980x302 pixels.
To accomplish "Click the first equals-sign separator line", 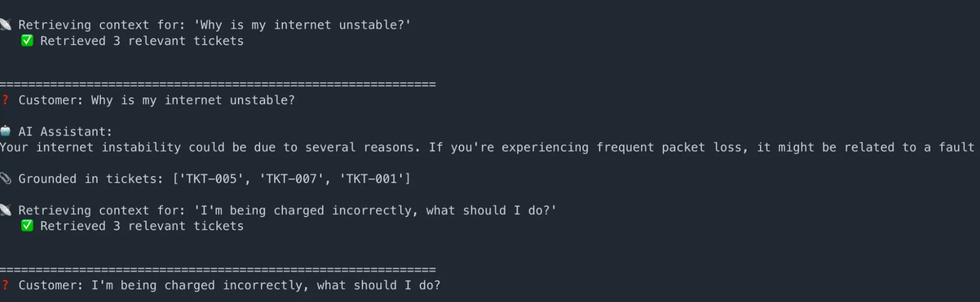I will pos(218,84).
